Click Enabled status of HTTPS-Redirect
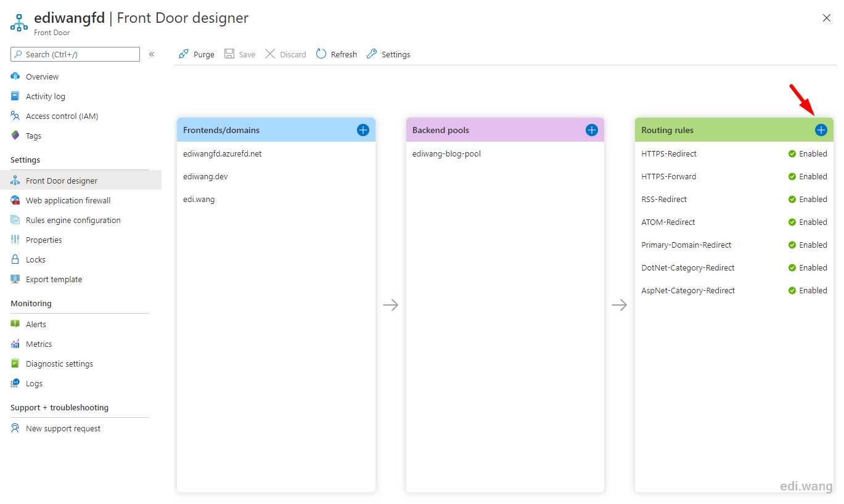 pos(813,153)
